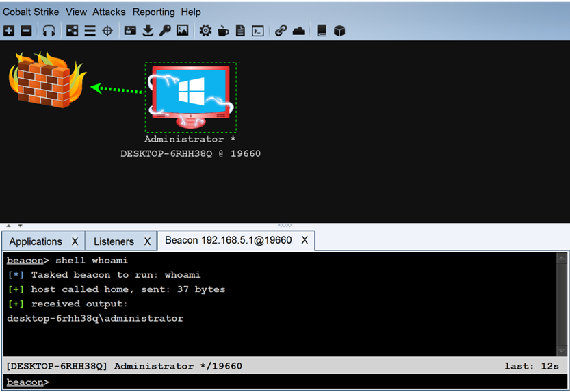The height and width of the screenshot is (392, 570).
Task: Collapse the top panel with the up arrow
Action: [x=8, y=226]
